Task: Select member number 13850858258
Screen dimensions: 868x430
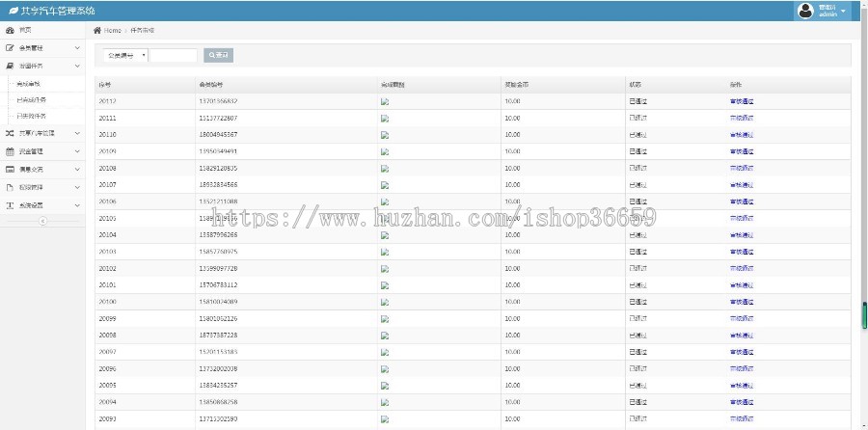Action: 218,402
